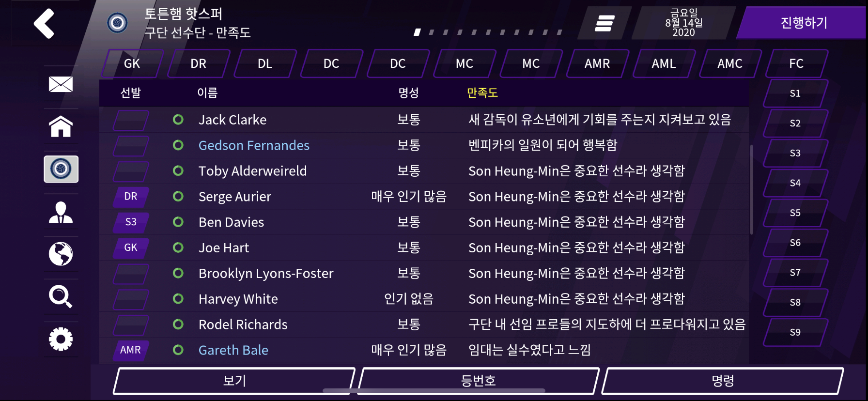
Task: Select substitute slot S5
Action: click(795, 213)
